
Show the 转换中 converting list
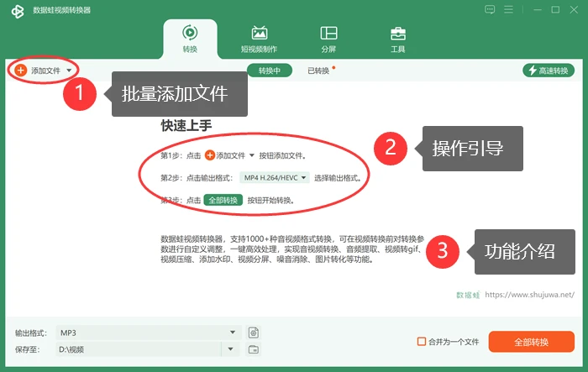click(270, 71)
